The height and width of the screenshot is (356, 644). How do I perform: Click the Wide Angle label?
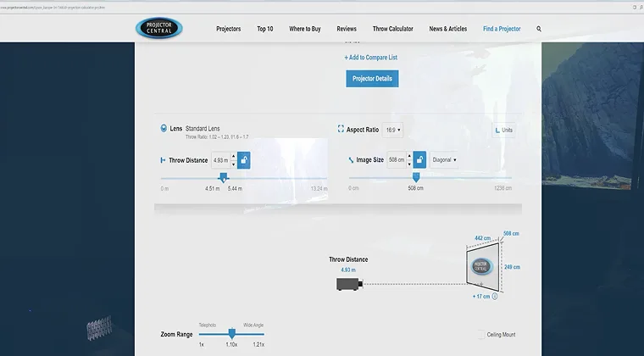click(253, 325)
